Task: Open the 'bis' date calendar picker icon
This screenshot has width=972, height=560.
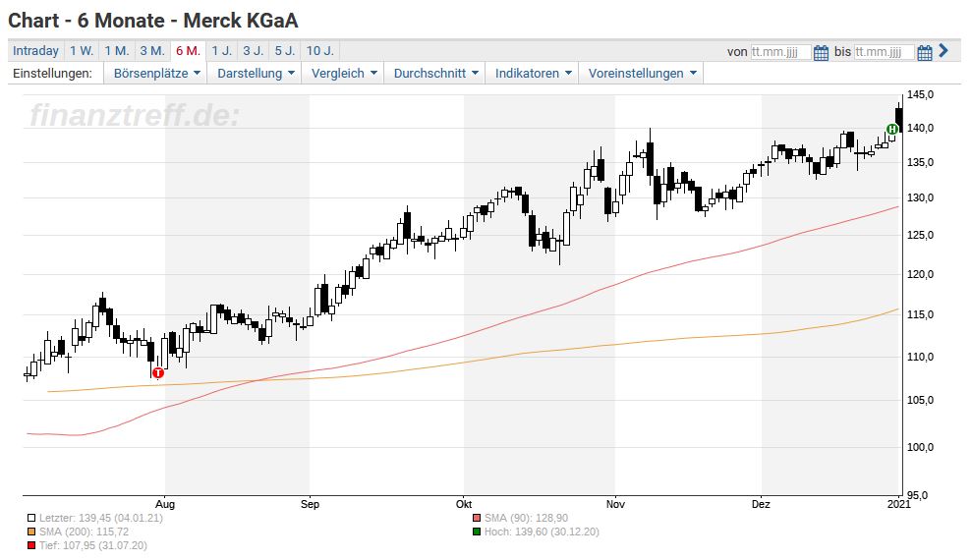Action: 924,53
